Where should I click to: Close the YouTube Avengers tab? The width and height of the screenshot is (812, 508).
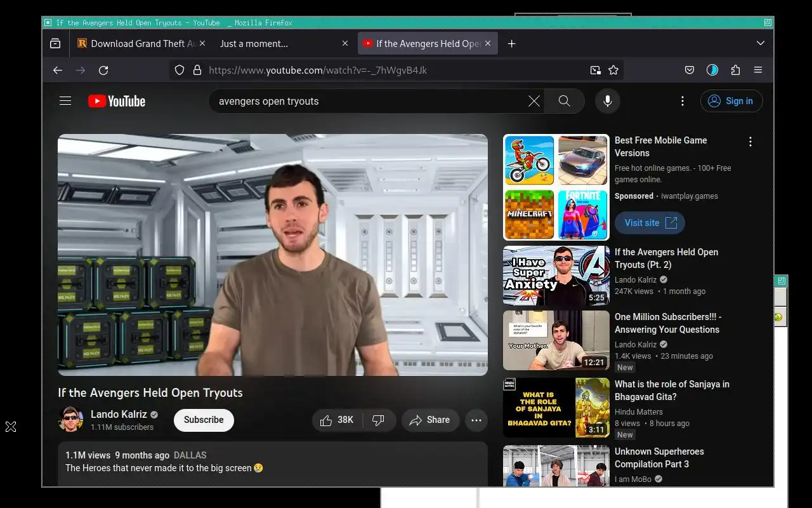(x=488, y=43)
